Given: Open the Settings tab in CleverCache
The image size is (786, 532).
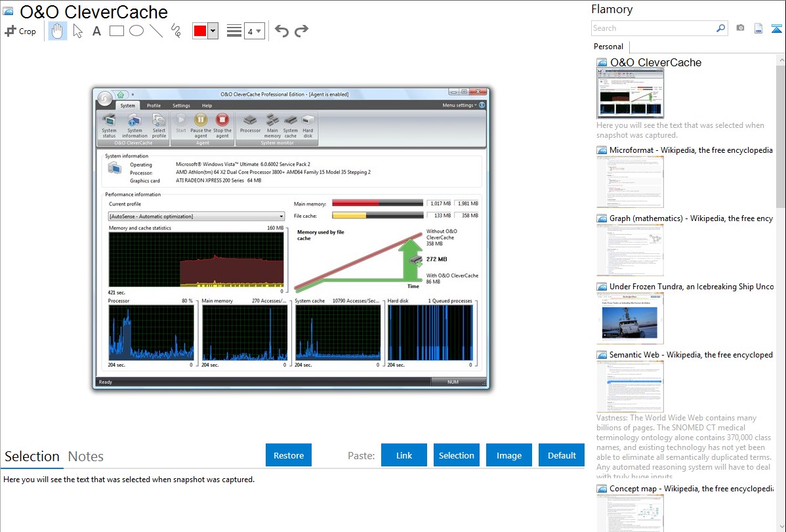Looking at the screenshot, I should point(181,106).
